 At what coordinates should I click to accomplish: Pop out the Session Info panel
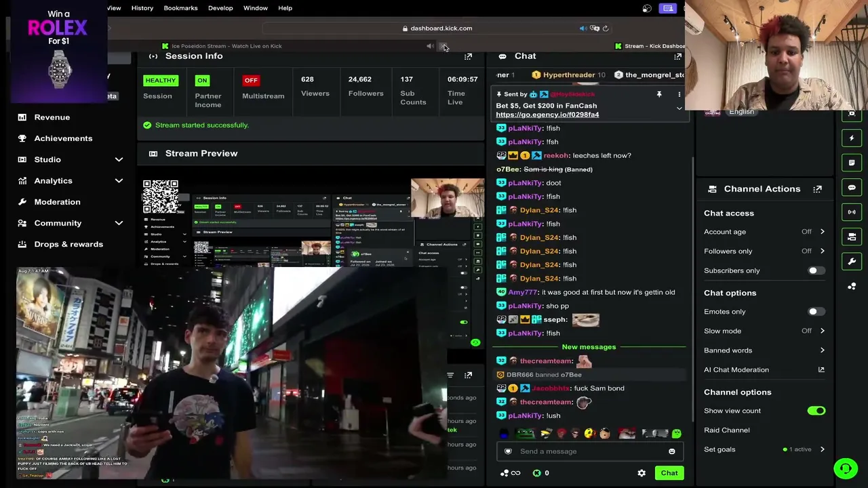468,56
